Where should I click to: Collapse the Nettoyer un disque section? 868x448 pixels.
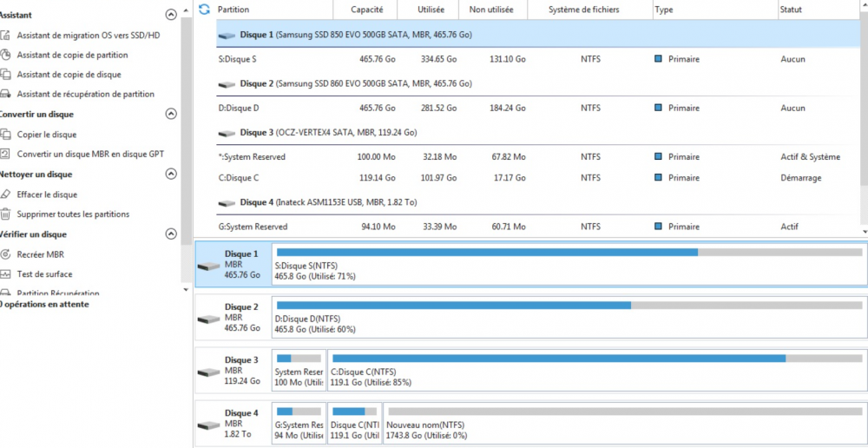171,174
